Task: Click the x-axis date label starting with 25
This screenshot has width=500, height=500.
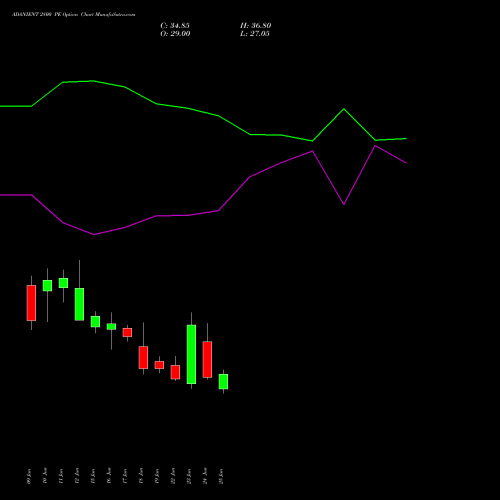Action: 221,476
